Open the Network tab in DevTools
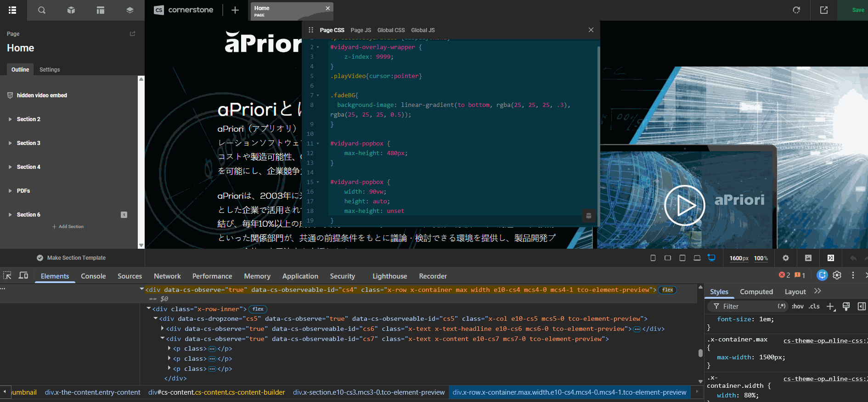868x402 pixels. coord(167,276)
